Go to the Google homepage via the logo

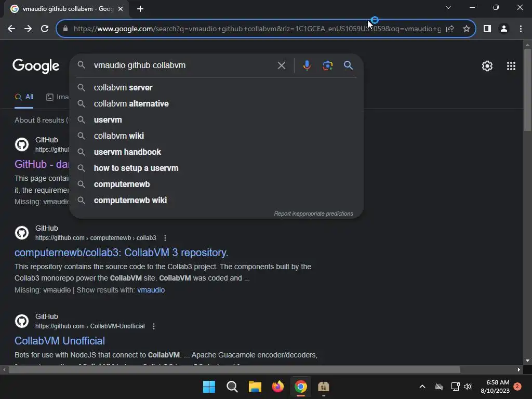click(36, 66)
